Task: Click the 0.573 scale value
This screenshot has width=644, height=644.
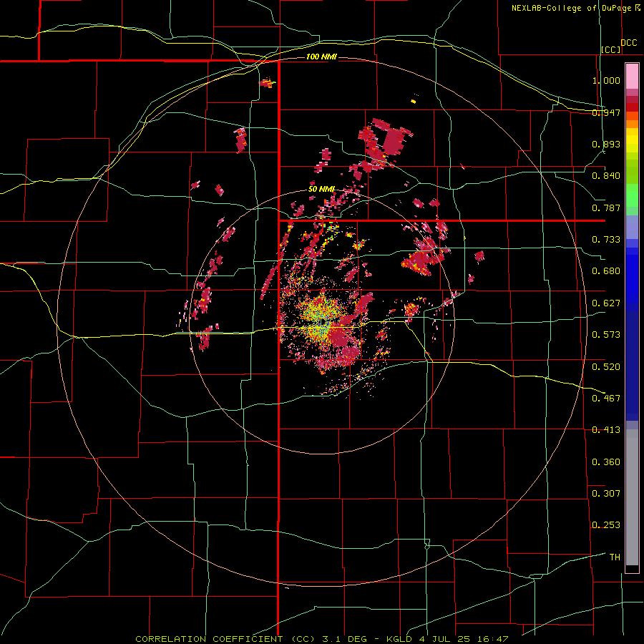Action: click(x=606, y=335)
